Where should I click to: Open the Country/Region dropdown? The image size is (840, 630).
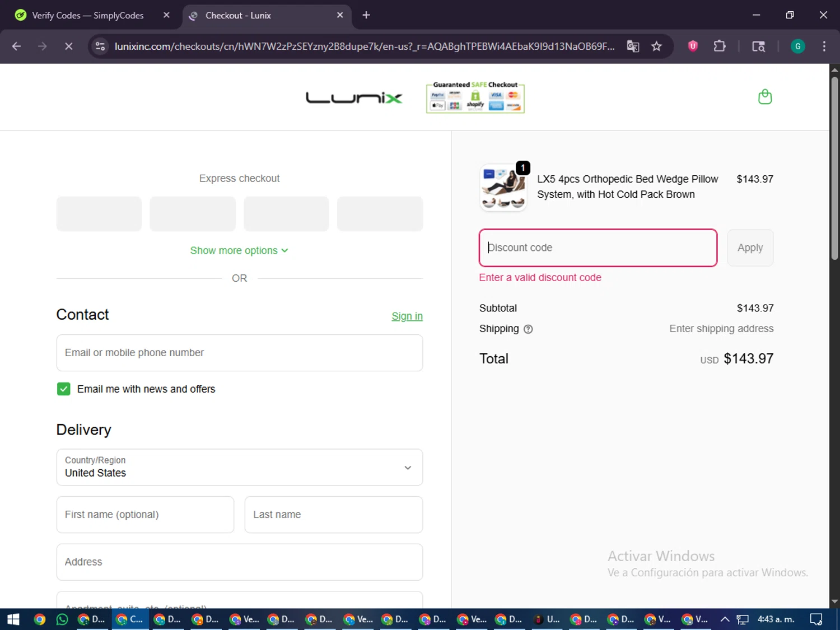tap(240, 467)
